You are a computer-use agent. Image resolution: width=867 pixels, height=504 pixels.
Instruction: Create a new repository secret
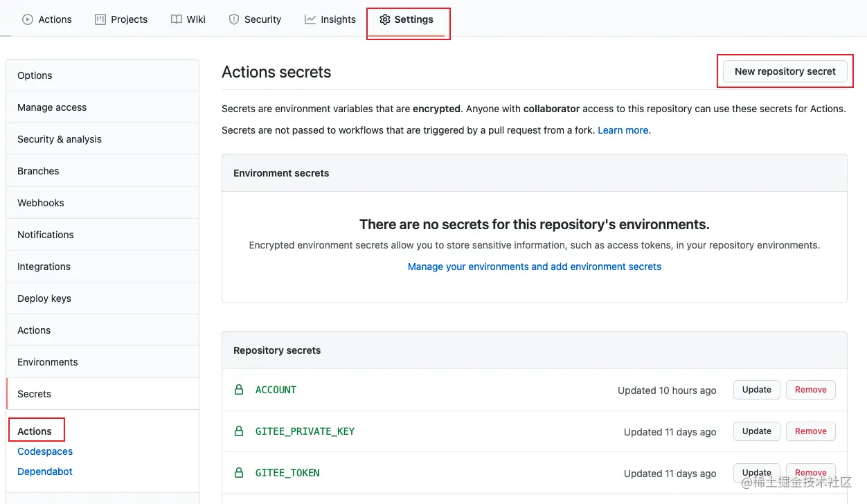pyautogui.click(x=785, y=71)
